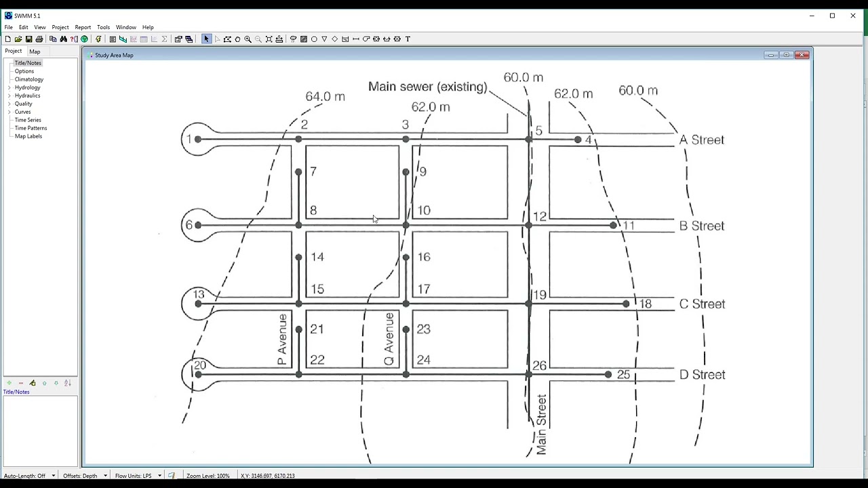Viewport: 868px width, 488px height.
Task: Select the Pan hand tool
Action: tap(237, 39)
